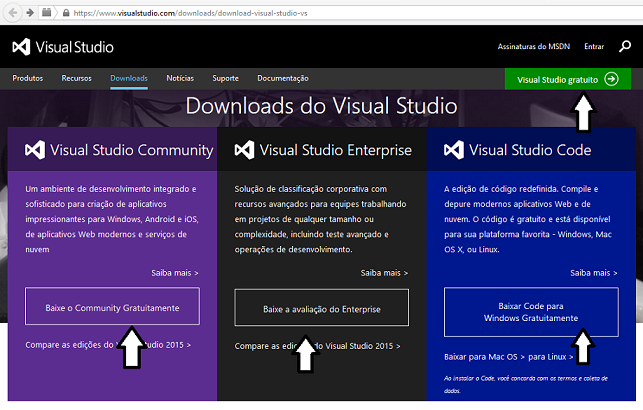
Task: Go to the Notícias section
Action: pos(180,78)
